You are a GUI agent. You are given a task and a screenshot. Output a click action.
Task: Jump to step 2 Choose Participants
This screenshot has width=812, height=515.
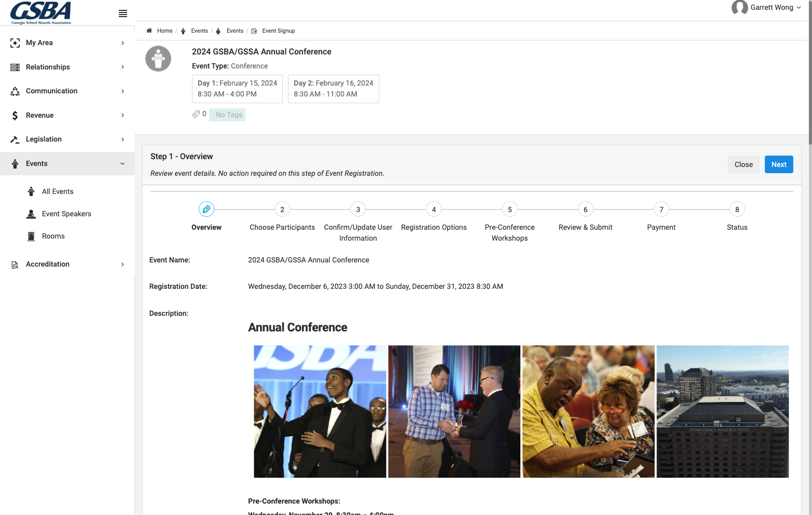282,210
